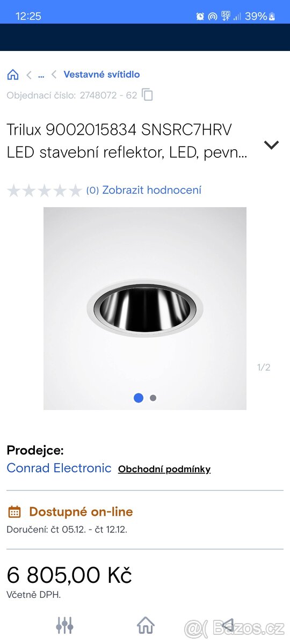Tap the star rating row
Viewport: 290px width, 644px height.
click(x=45, y=190)
